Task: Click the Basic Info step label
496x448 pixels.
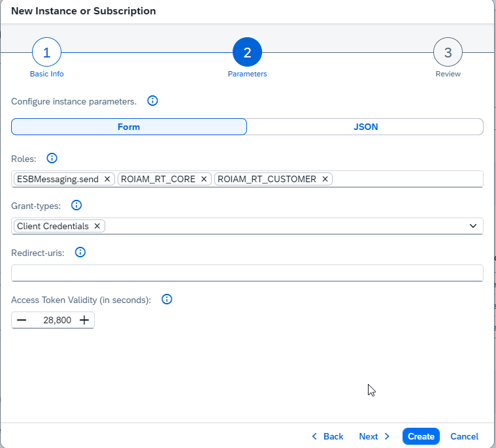Action: [x=47, y=74]
